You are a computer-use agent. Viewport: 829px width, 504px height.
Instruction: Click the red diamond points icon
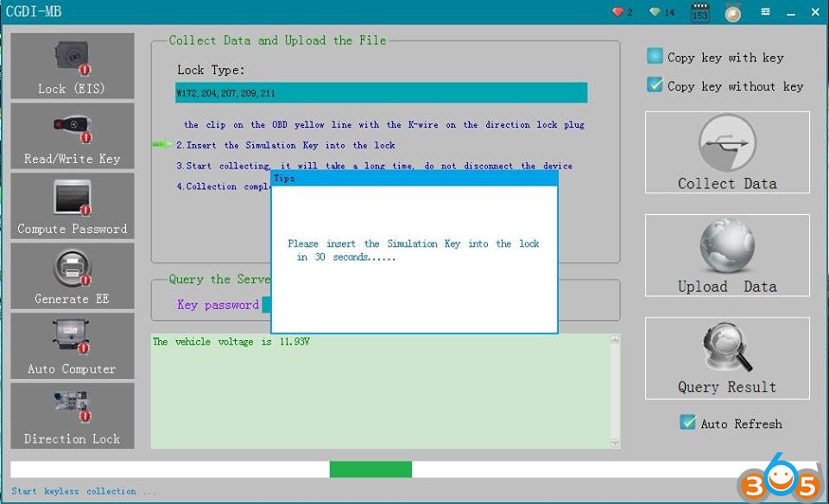point(617,12)
